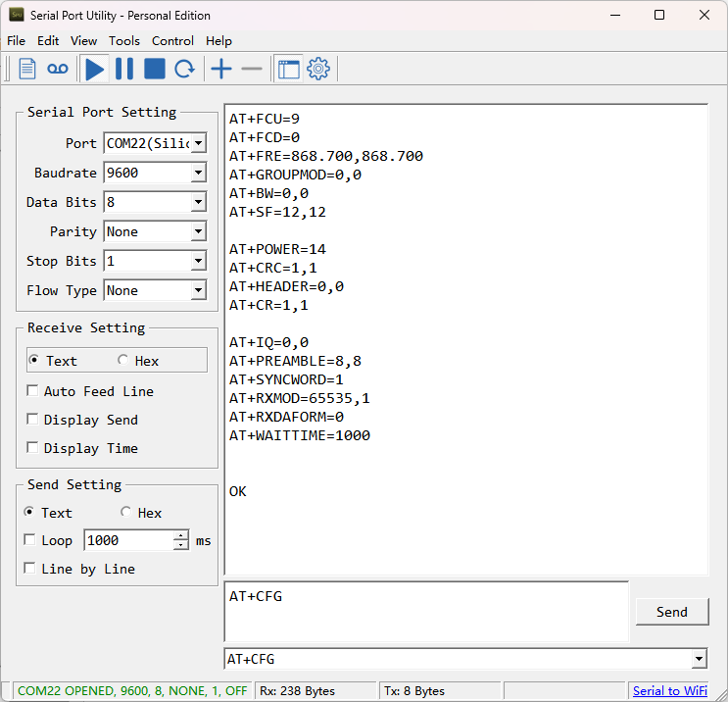Decrease loop interval with down arrow
The height and width of the screenshot is (702, 728).
181,545
